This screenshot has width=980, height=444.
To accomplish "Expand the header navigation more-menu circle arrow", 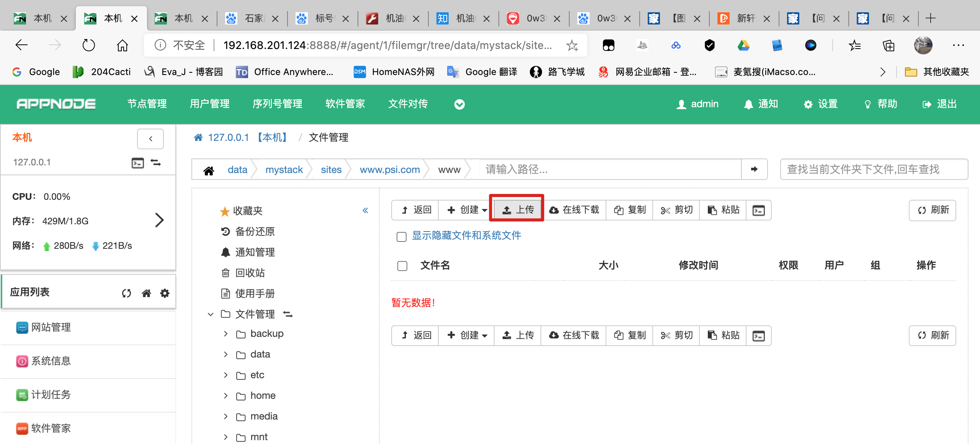I will coord(459,104).
